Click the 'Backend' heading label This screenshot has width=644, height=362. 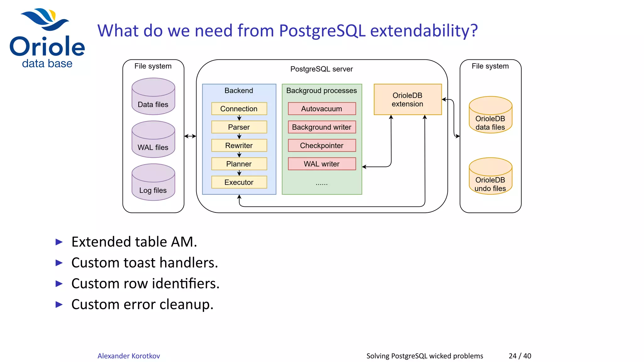point(239,90)
